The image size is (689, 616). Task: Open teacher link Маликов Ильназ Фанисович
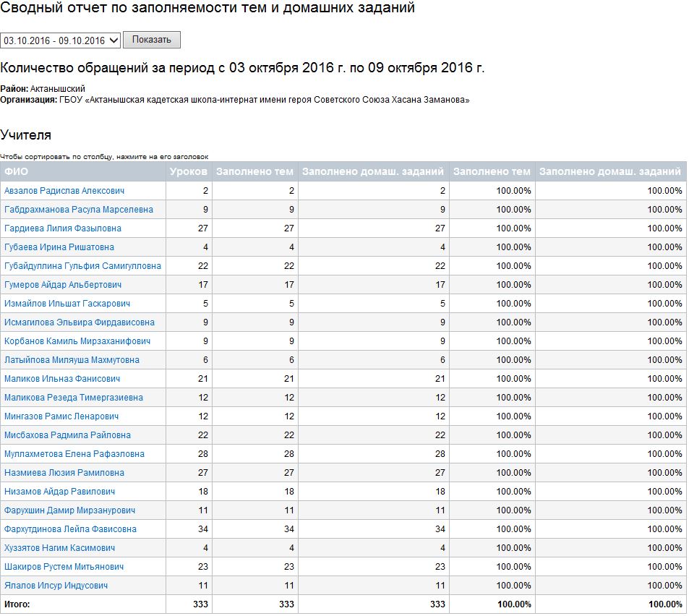pos(62,379)
